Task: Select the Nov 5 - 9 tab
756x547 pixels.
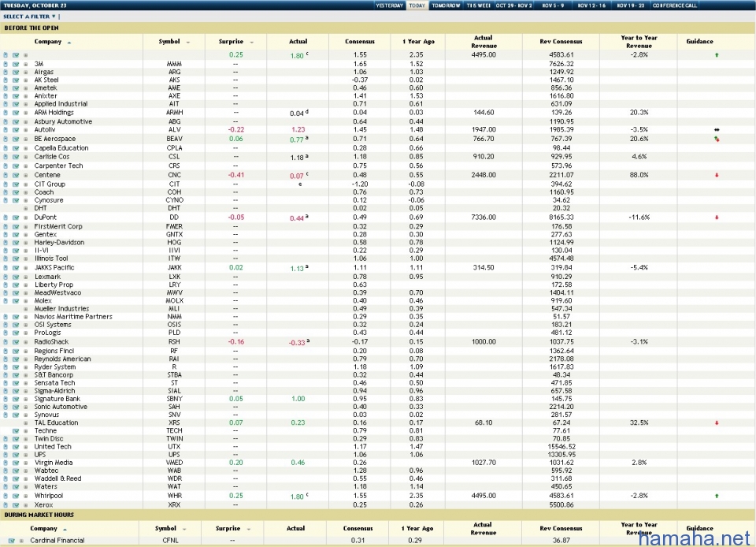Action: click(553, 6)
